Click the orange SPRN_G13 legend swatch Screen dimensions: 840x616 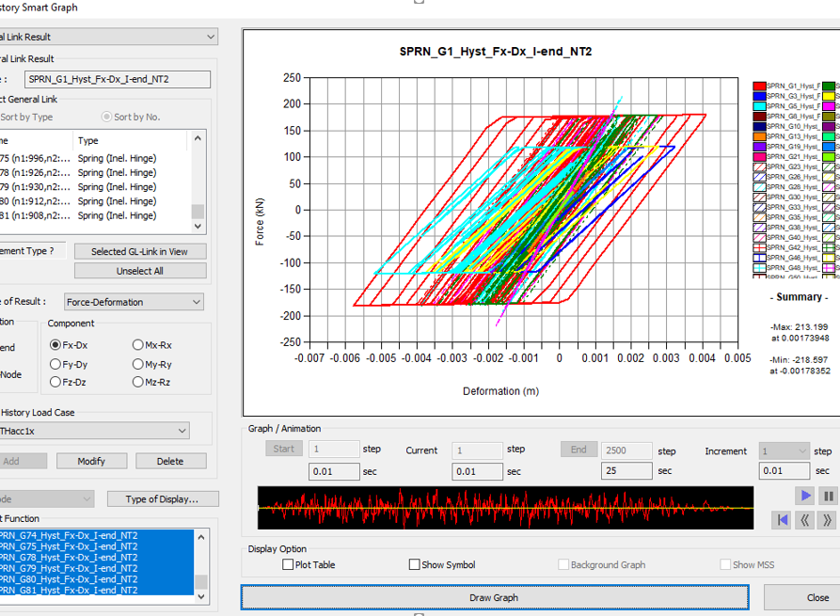point(759,136)
